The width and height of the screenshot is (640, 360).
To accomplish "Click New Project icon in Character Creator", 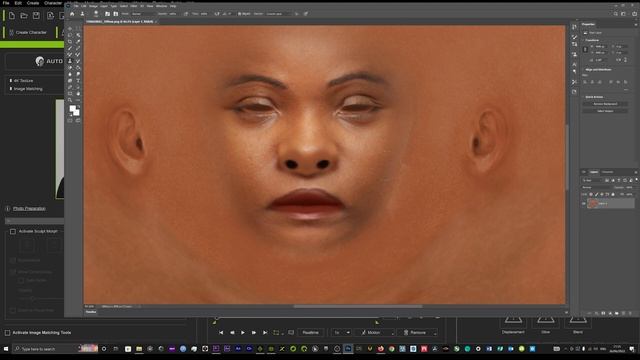I will coord(11,16).
